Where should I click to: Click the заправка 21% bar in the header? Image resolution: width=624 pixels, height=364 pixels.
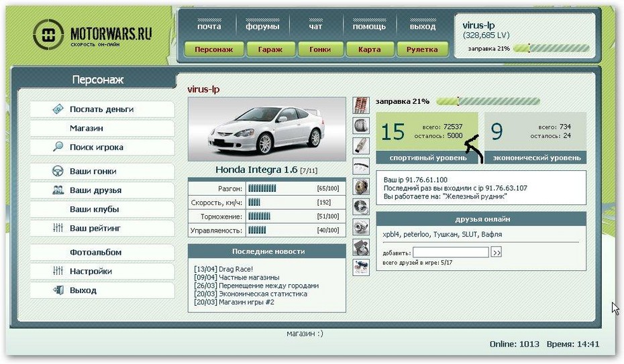click(x=551, y=48)
